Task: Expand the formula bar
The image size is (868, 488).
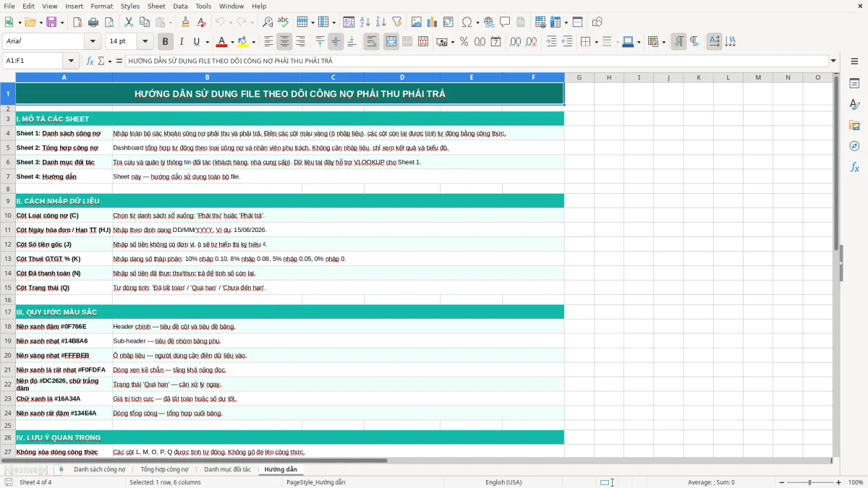Action: 833,61
